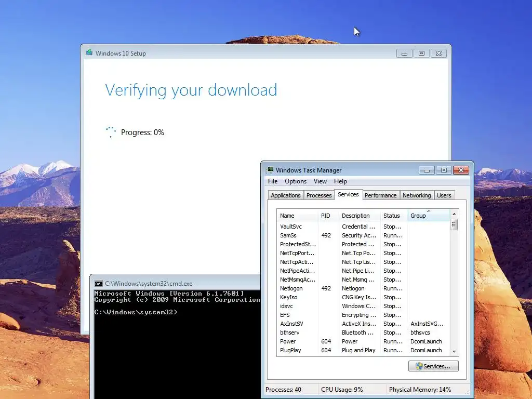Click the Progress: 0% text in Setup
This screenshot has height=399, width=532.
(x=142, y=132)
